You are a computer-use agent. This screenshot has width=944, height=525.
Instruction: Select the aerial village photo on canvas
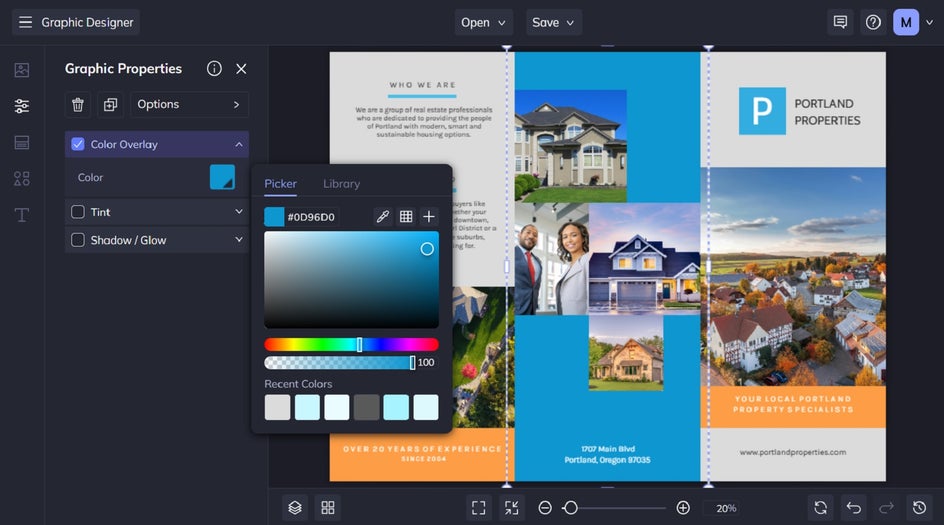[x=793, y=276]
